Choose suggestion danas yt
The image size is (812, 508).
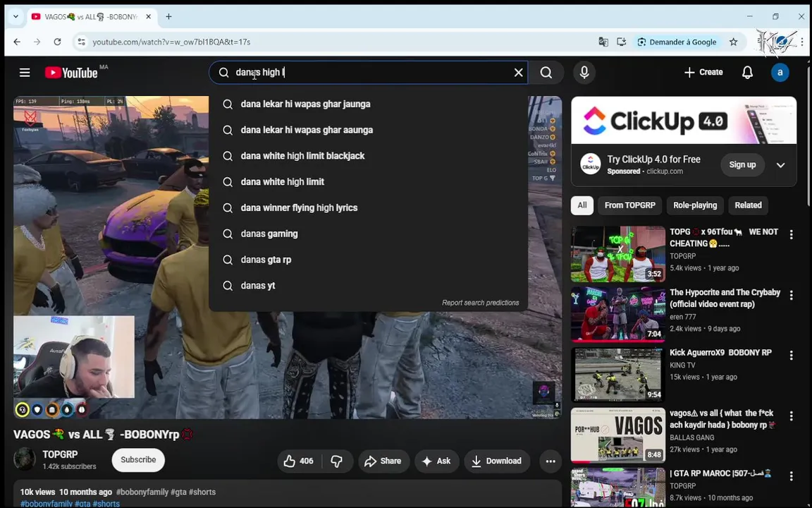368,286
